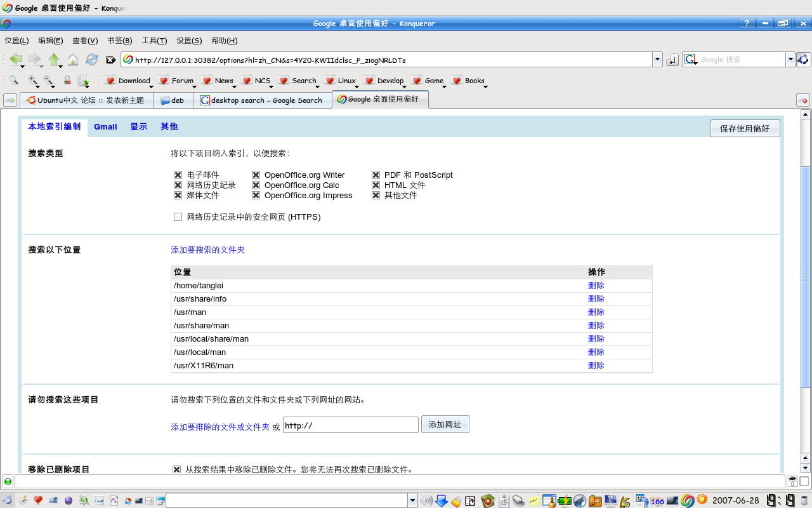Expand the Forum bookmarks folder
812x508 pixels.
177,81
